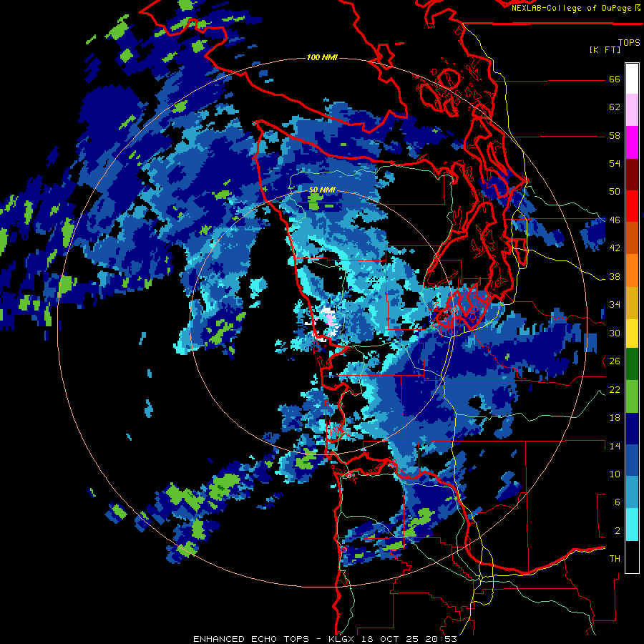644x644 pixels.
Task: Select the navy 22 kft legend swatch
Action: (x=632, y=429)
